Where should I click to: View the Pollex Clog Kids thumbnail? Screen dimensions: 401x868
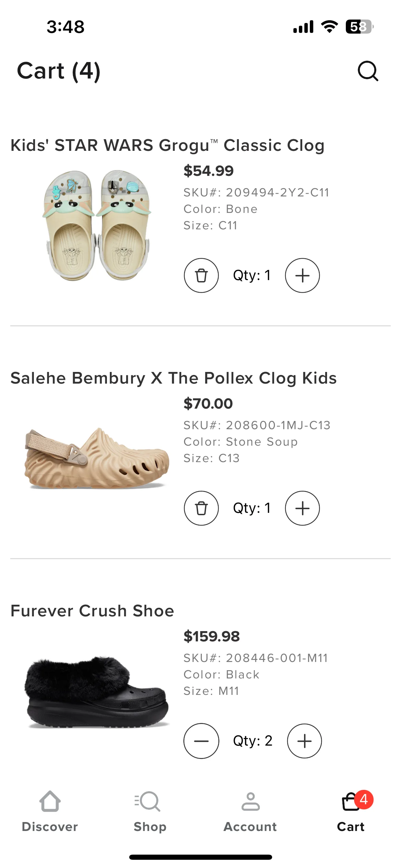(x=97, y=458)
